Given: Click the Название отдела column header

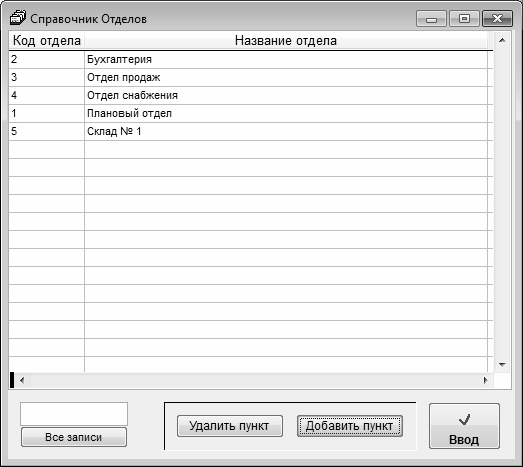Looking at the screenshot, I should coord(286,41).
